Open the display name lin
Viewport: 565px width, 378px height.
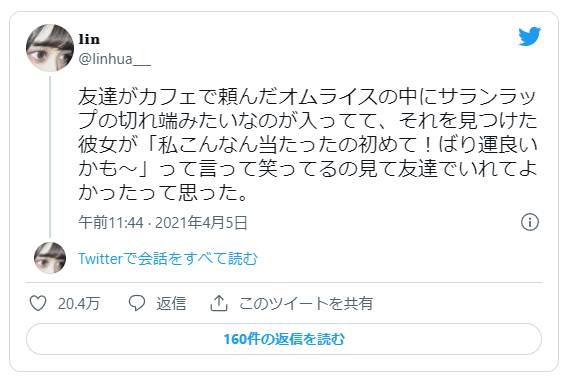tap(89, 39)
